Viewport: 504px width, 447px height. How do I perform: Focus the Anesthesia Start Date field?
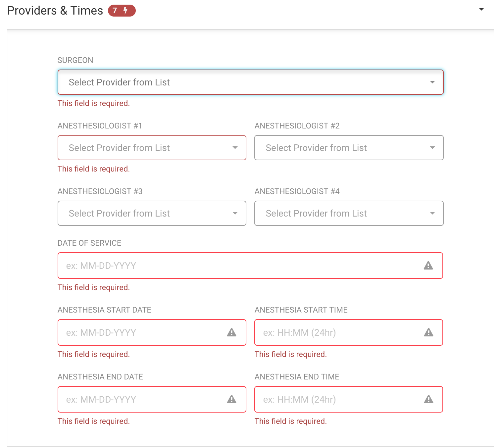coord(152,332)
